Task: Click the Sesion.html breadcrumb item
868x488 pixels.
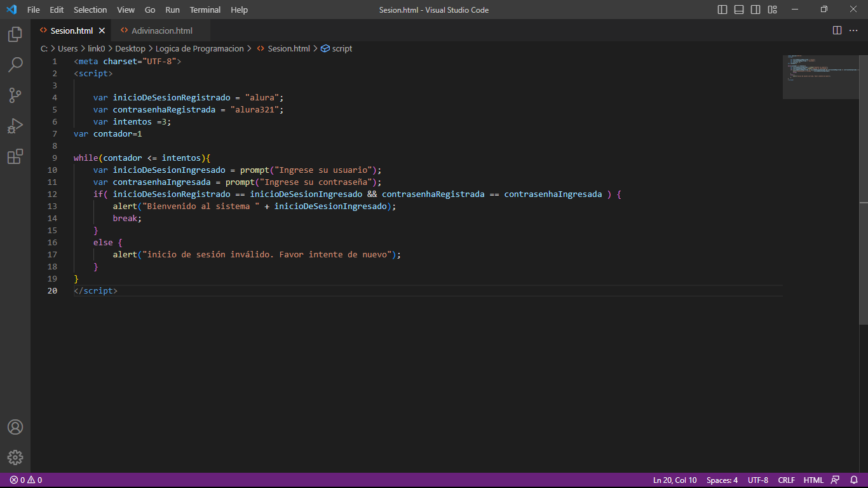Action: pos(283,48)
